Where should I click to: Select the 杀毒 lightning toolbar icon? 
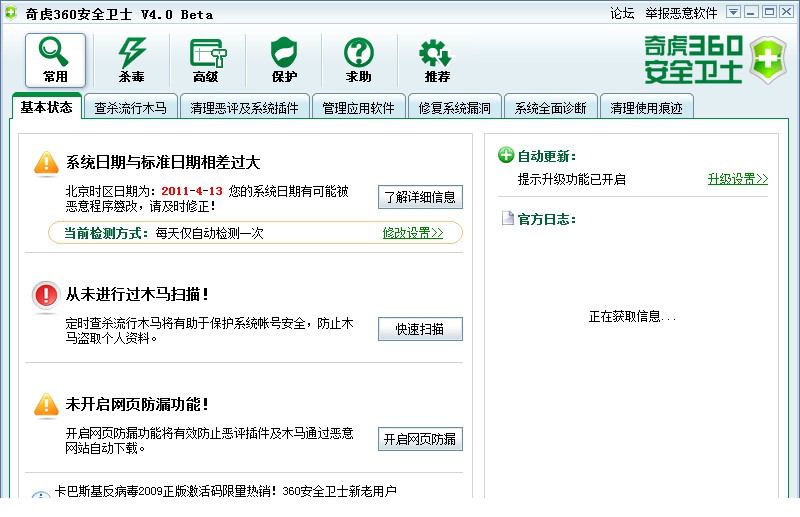(x=131, y=60)
